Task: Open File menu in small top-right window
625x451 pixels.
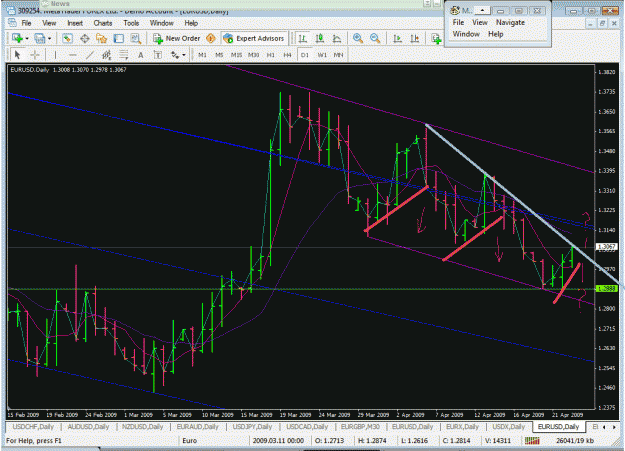Action: [458, 22]
